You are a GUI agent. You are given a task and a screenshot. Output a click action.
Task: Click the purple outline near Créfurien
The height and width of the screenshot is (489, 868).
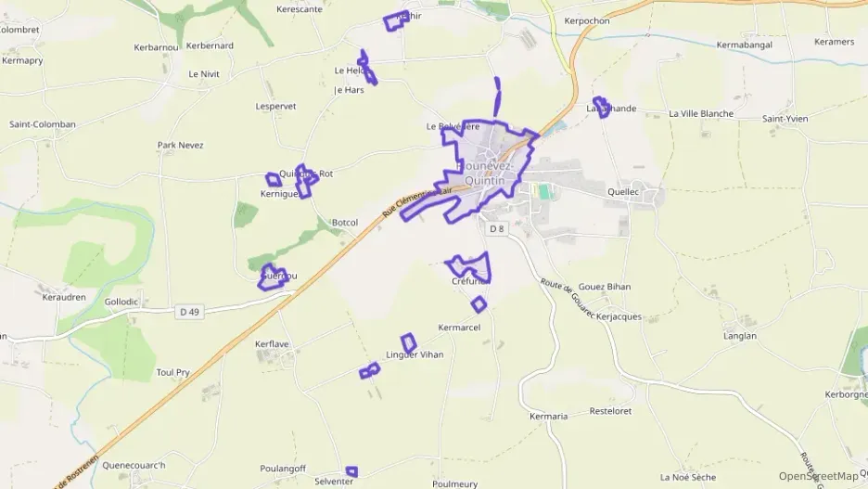(x=469, y=266)
